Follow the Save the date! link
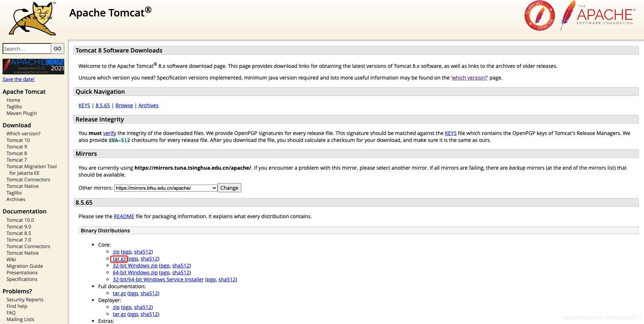Viewport: 644px width, 324px height. click(x=19, y=79)
